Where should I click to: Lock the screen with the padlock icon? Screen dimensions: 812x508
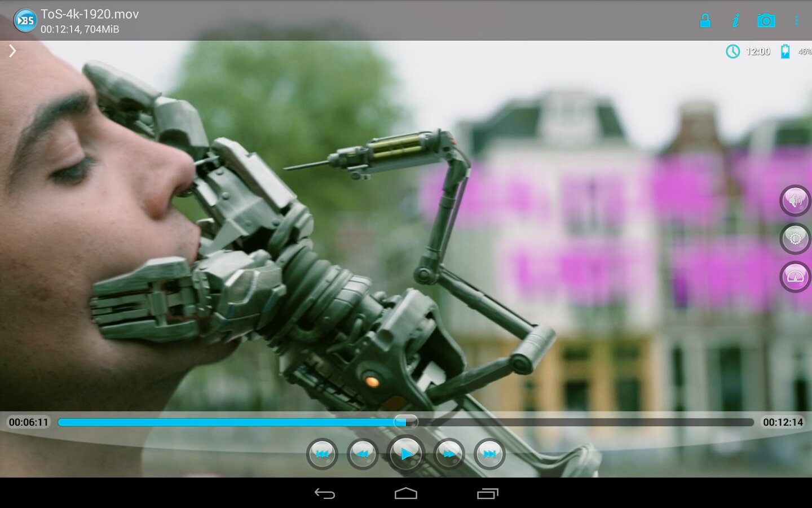tap(705, 21)
